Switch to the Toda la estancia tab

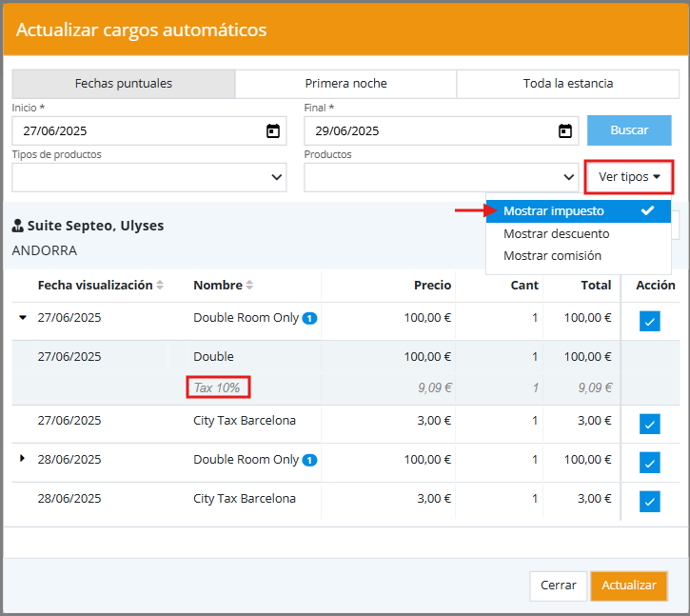click(x=568, y=84)
